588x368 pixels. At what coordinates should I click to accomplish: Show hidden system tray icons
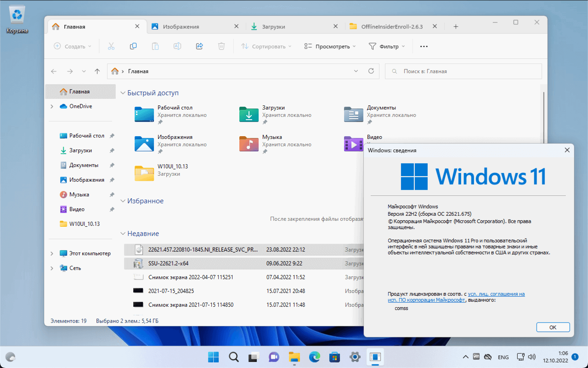pos(465,357)
